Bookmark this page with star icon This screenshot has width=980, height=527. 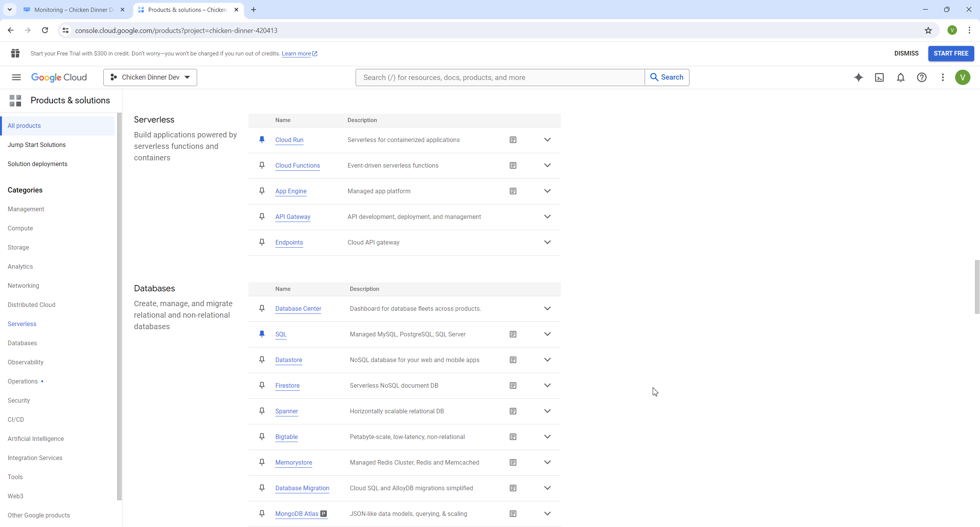pyautogui.click(x=928, y=30)
